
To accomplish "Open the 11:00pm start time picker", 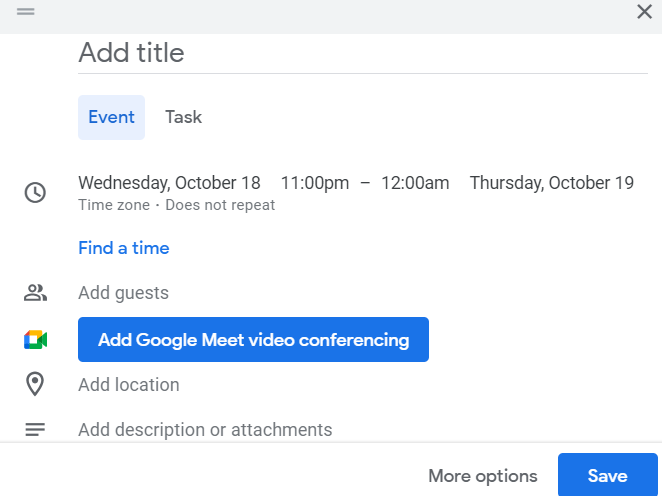I will (x=315, y=183).
